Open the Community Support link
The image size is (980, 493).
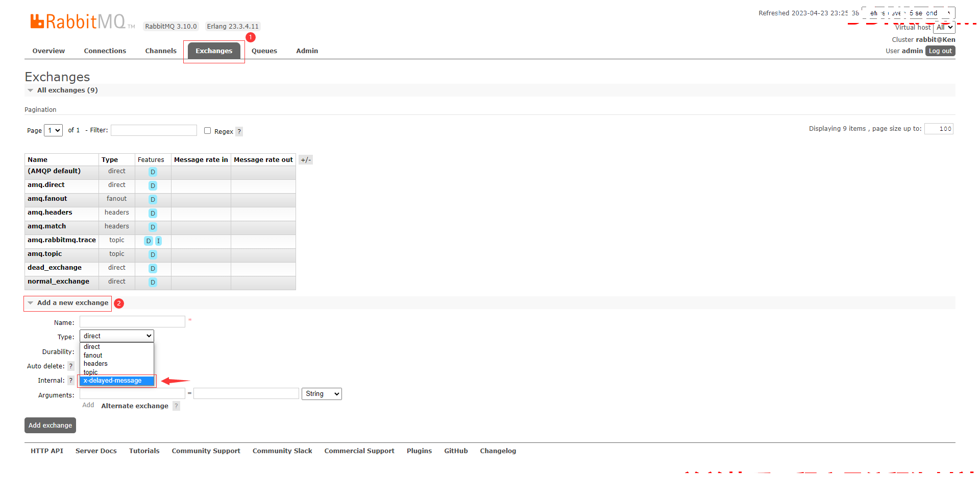click(x=206, y=451)
